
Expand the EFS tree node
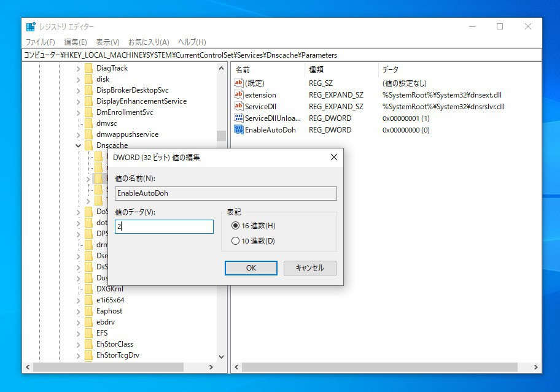(78, 334)
